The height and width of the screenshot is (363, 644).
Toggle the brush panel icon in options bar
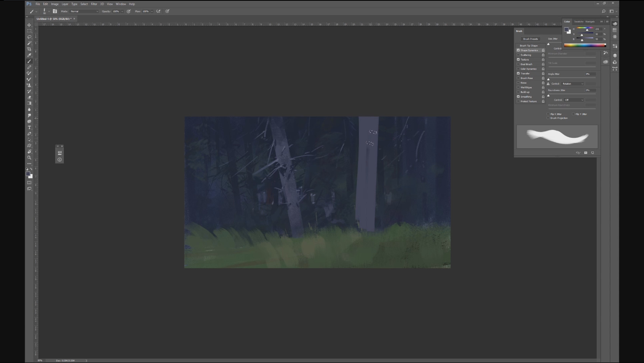(x=55, y=11)
